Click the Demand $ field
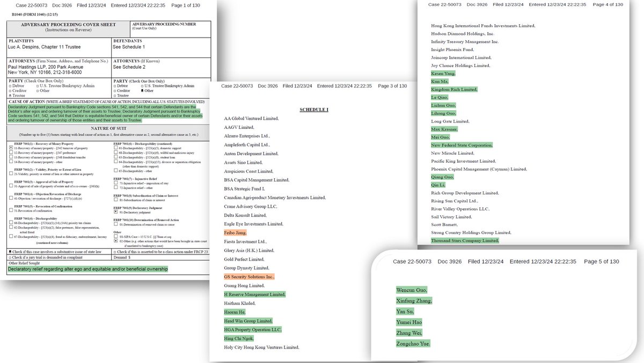Viewport: 644px width, 363px height. pyautogui.click(x=160, y=258)
